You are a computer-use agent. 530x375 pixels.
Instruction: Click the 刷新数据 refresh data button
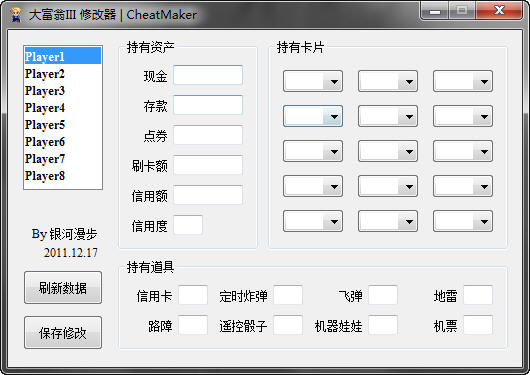(63, 287)
